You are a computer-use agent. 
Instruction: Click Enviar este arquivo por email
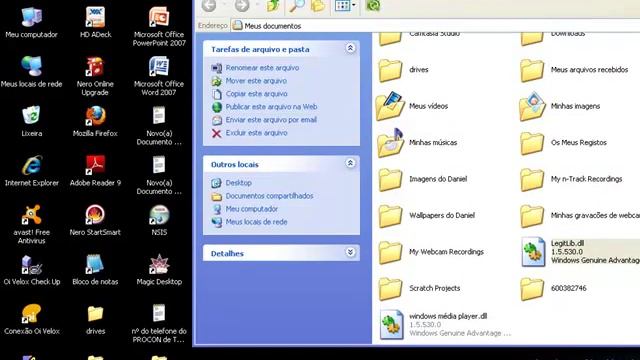tap(271, 120)
